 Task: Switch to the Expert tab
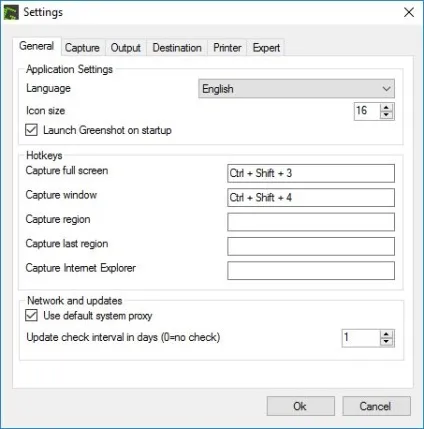266,48
